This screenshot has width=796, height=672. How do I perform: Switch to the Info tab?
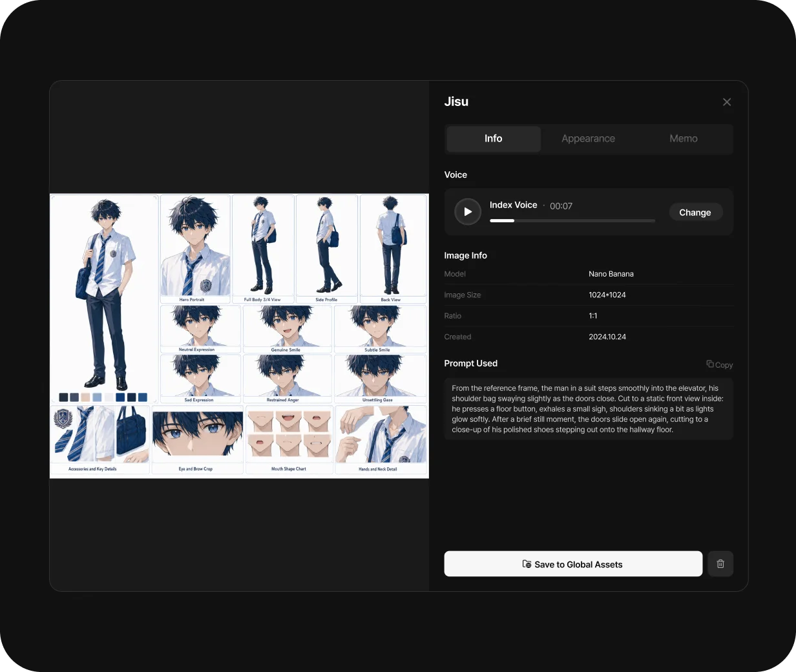pos(494,139)
